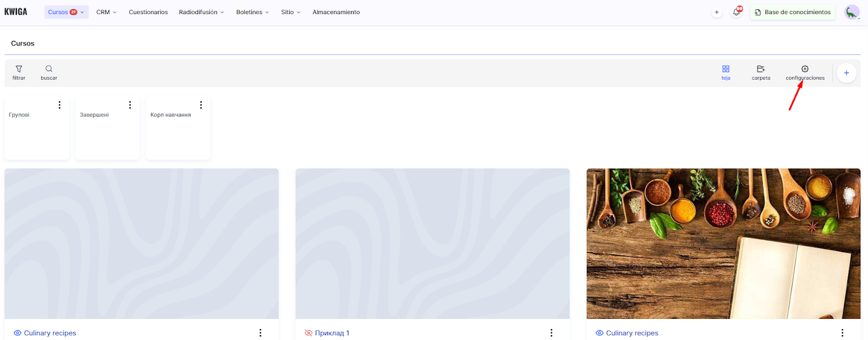Expand the Radiodifusión dropdown

[201, 12]
